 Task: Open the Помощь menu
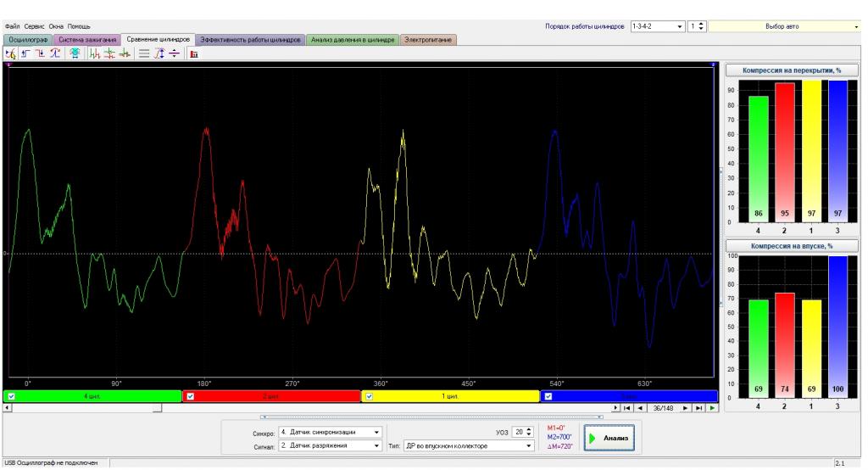79,26
